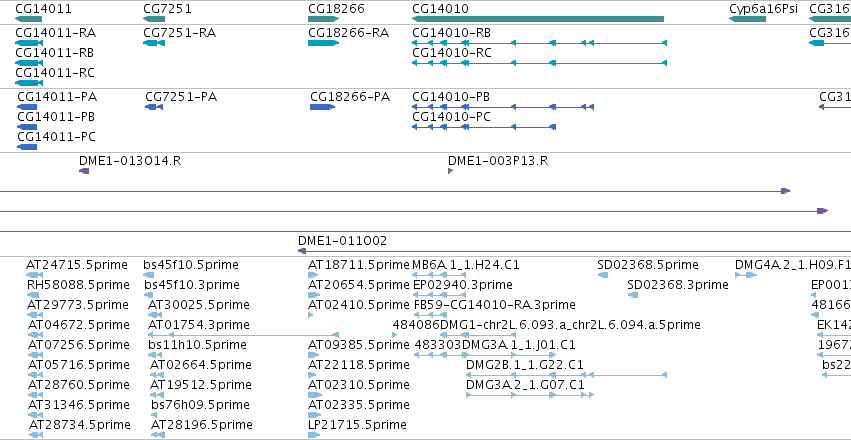
Task: Click the AT24715.5prime EST glyph
Action: (34, 275)
